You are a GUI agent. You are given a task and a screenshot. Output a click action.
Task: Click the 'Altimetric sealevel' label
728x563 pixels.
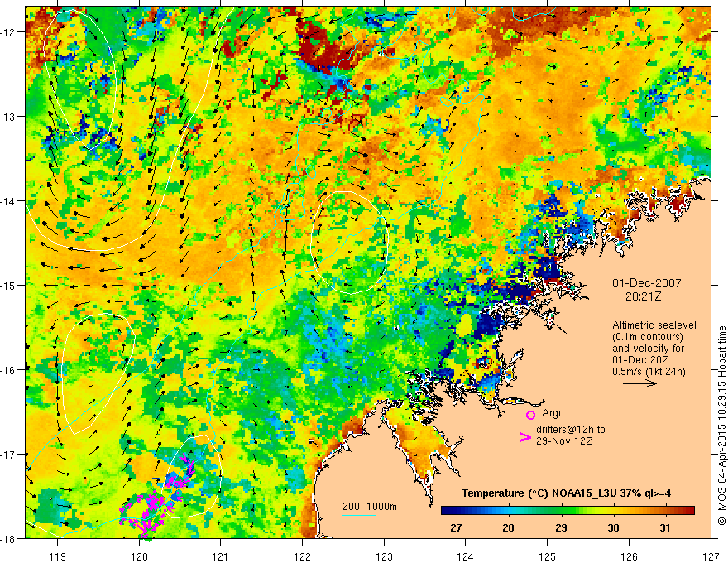pyautogui.click(x=654, y=325)
